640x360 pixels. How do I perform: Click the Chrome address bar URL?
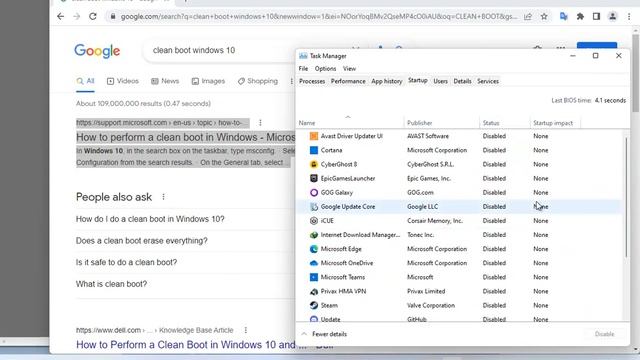click(x=318, y=17)
